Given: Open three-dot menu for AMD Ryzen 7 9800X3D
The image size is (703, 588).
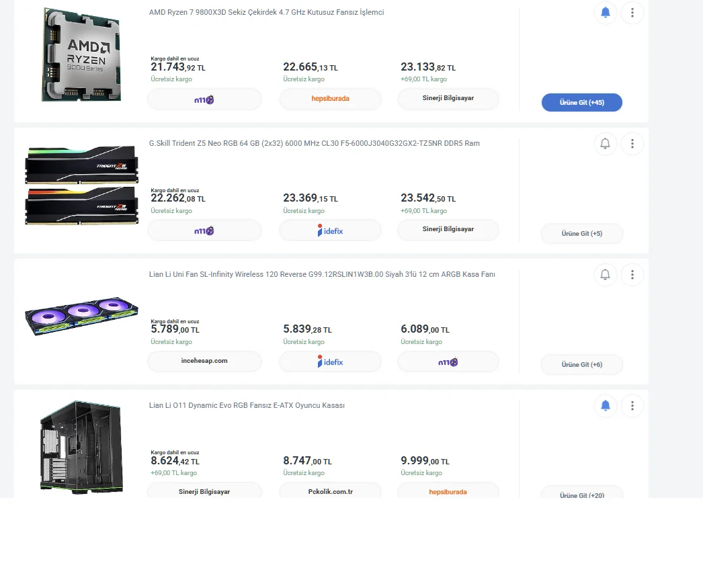Looking at the screenshot, I should click(x=632, y=13).
